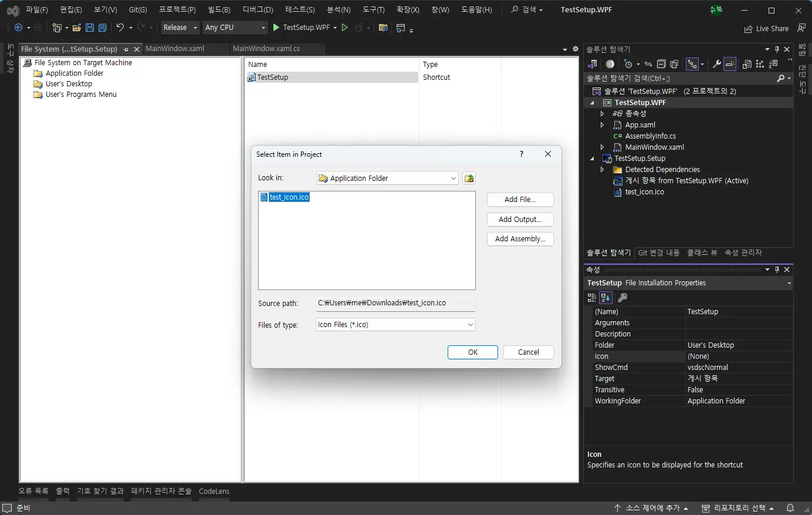Viewport: 812px width, 515px height.
Task: Toggle the nested tree view button
Action: click(x=692, y=64)
